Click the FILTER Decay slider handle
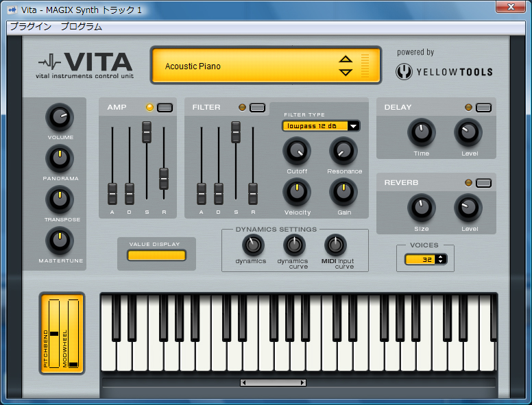The image size is (532, 405). (219, 194)
